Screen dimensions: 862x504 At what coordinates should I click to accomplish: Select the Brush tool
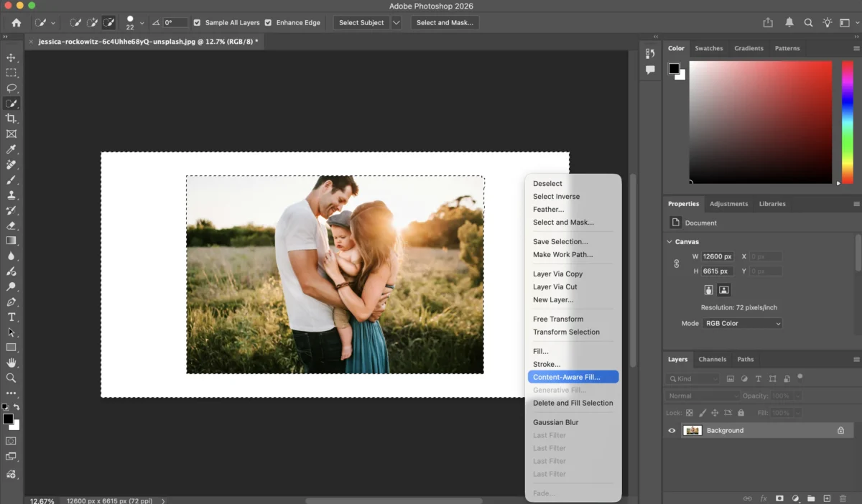11,179
